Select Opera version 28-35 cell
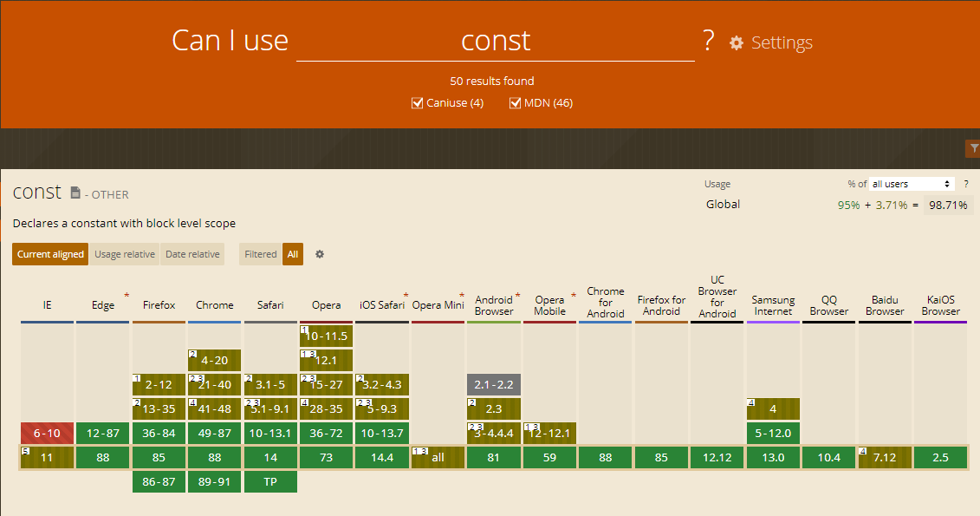 [x=327, y=409]
